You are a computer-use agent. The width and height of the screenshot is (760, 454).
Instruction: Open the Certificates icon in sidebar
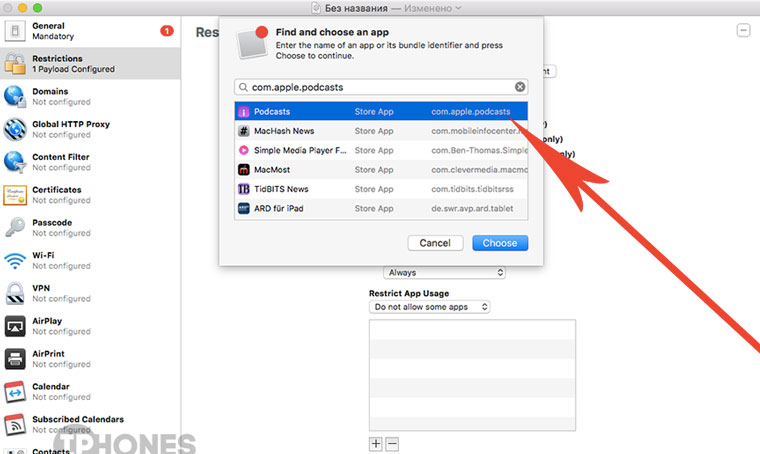pos(15,195)
